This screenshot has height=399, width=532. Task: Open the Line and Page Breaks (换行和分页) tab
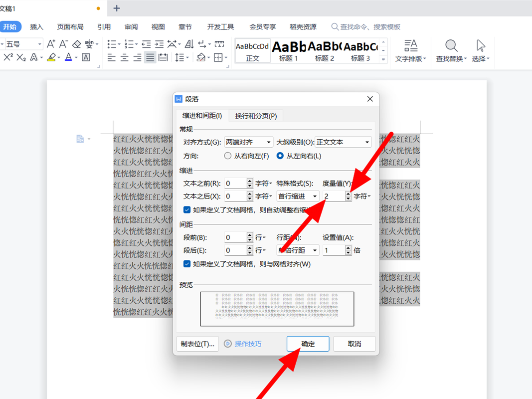256,116
